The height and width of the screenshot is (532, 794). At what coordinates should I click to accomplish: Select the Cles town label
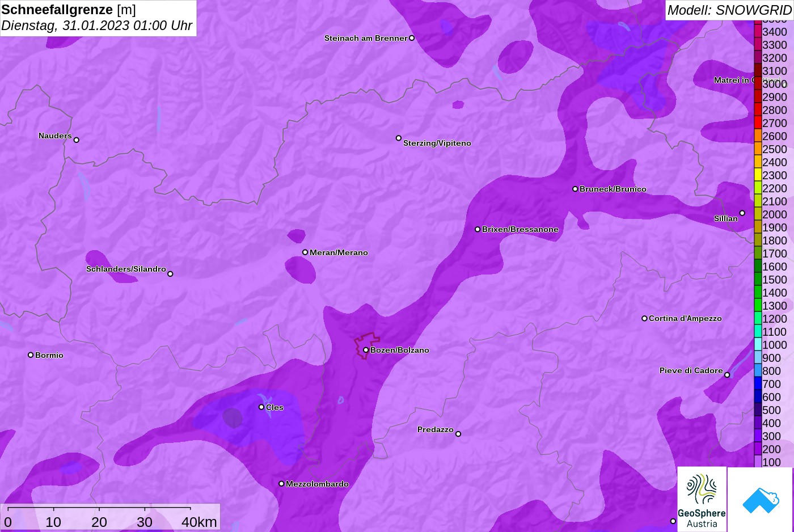(x=274, y=407)
